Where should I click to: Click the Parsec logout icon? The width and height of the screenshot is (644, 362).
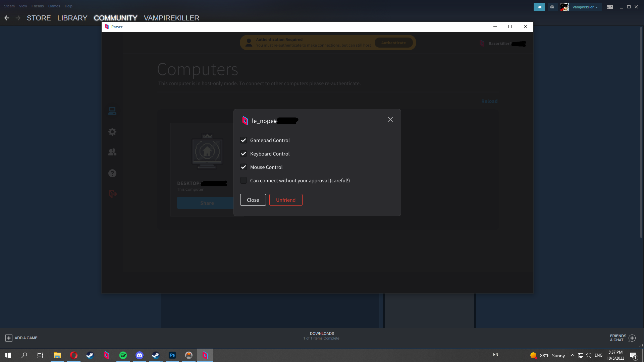[112, 194]
